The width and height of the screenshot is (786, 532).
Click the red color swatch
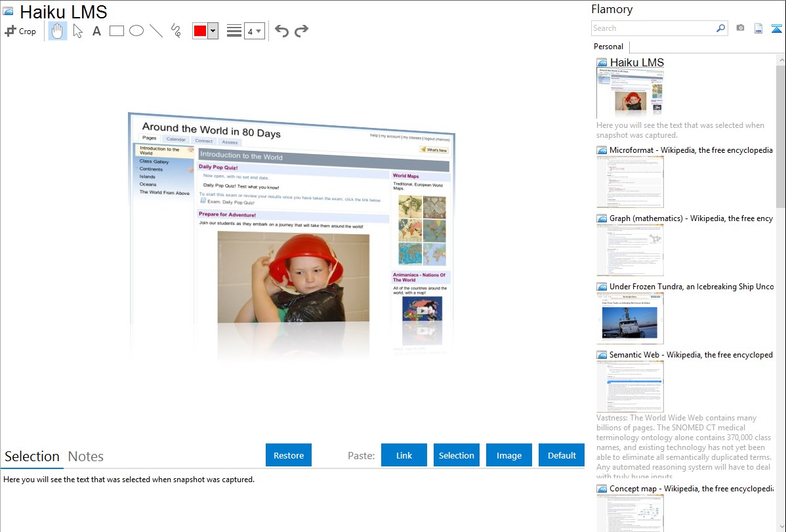coord(200,31)
